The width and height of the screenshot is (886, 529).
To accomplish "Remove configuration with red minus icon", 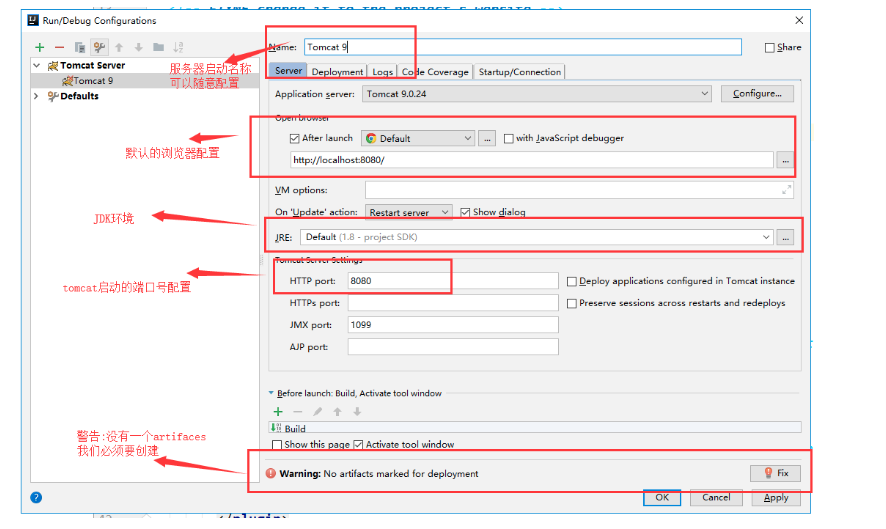I will (x=59, y=47).
